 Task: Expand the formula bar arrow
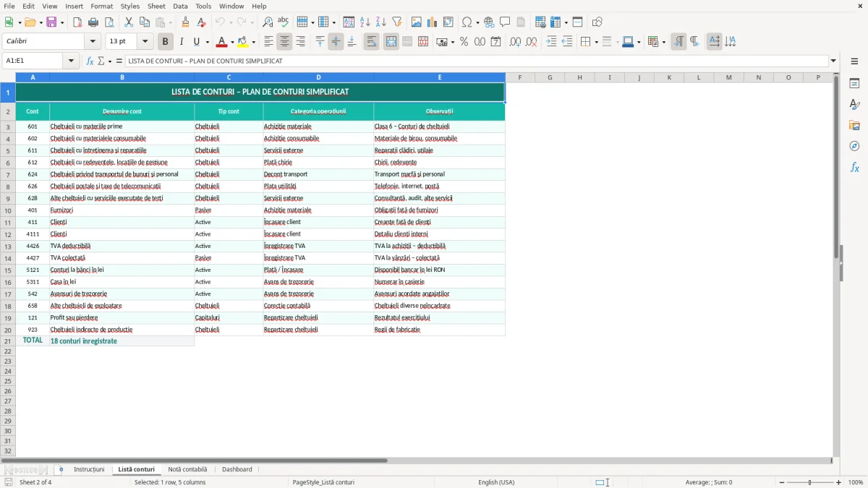[x=833, y=61]
